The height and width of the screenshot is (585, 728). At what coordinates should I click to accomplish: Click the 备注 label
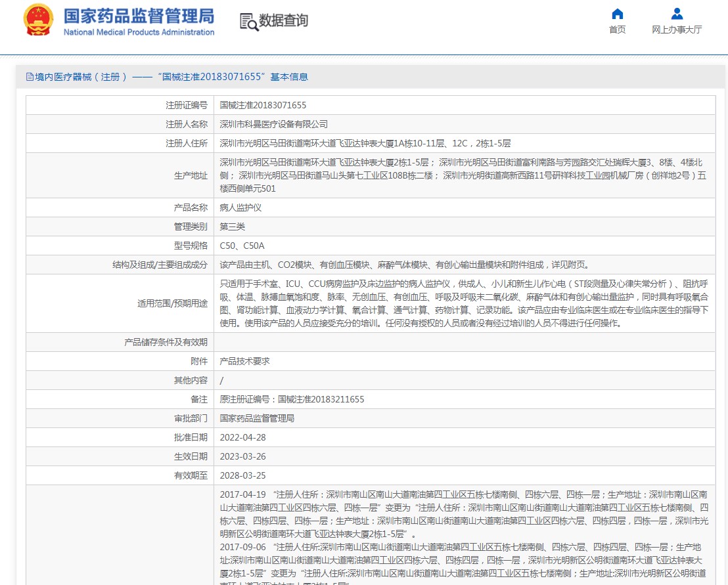tap(199, 399)
